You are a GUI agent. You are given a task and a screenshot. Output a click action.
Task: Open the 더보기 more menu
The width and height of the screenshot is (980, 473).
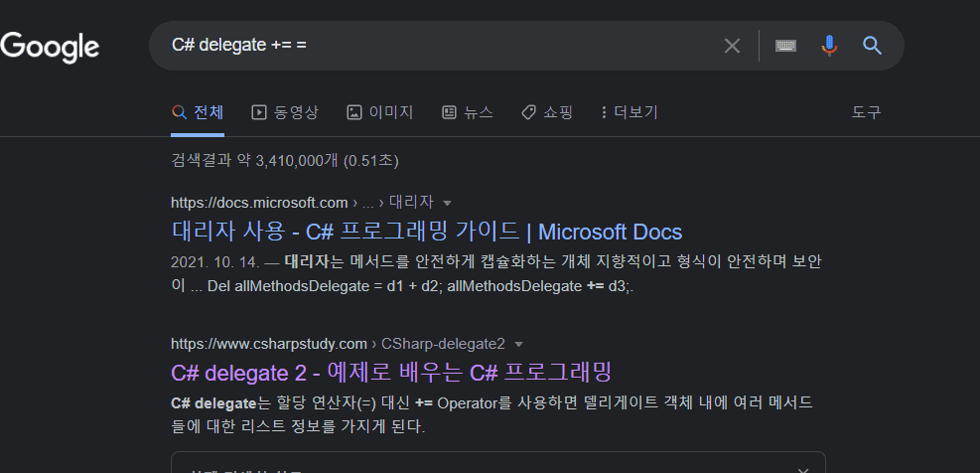tap(630, 112)
